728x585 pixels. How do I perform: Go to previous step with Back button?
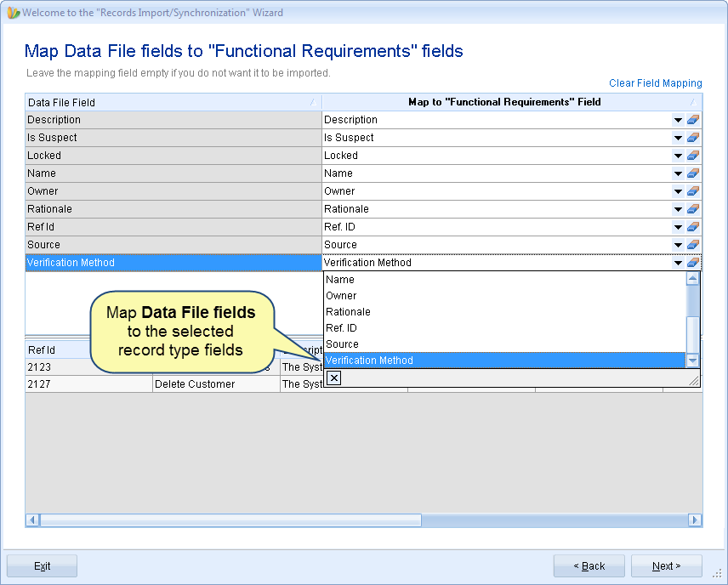click(x=589, y=566)
